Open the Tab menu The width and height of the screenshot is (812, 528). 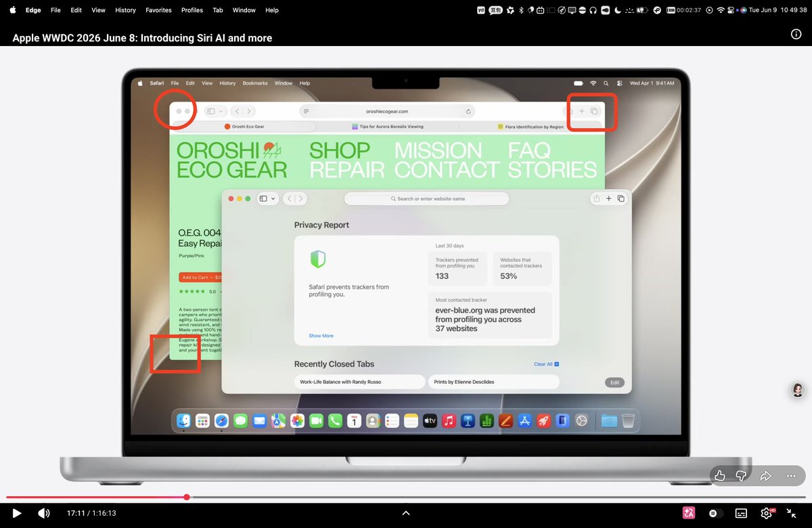(218, 10)
